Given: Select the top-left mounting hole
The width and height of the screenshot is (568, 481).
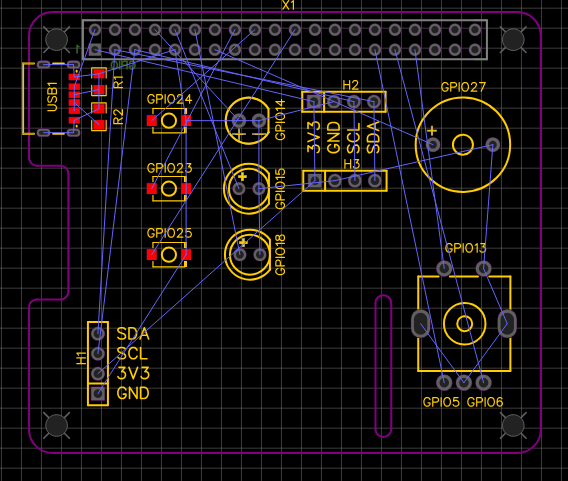Looking at the screenshot, I should pyautogui.click(x=57, y=39).
